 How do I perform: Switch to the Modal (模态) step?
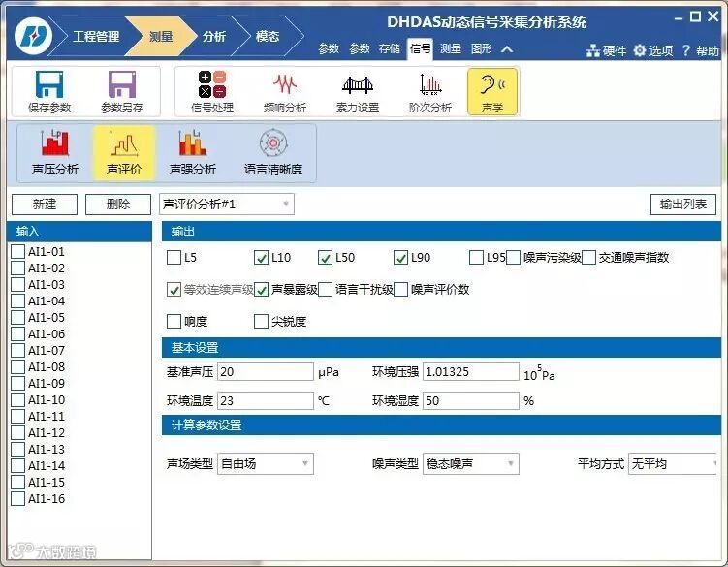coord(268,36)
